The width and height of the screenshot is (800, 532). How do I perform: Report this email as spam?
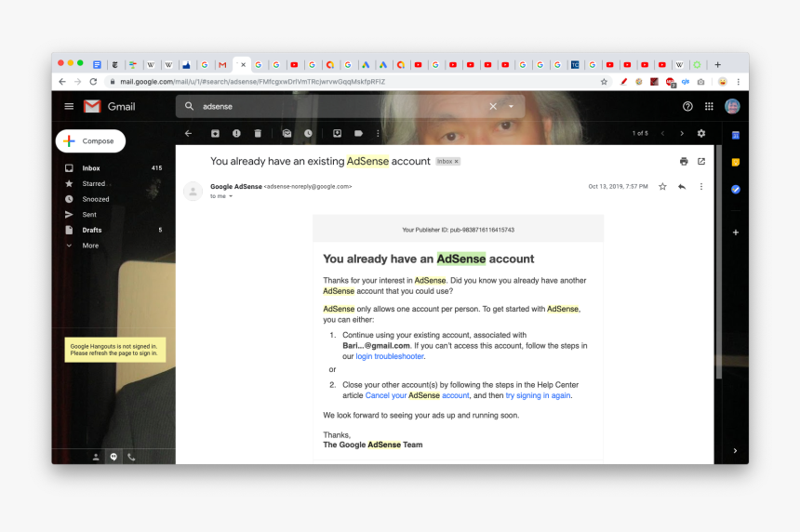(x=236, y=133)
